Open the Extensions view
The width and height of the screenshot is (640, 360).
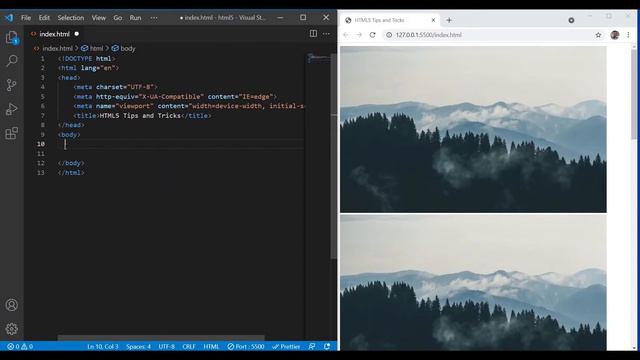(x=11, y=133)
